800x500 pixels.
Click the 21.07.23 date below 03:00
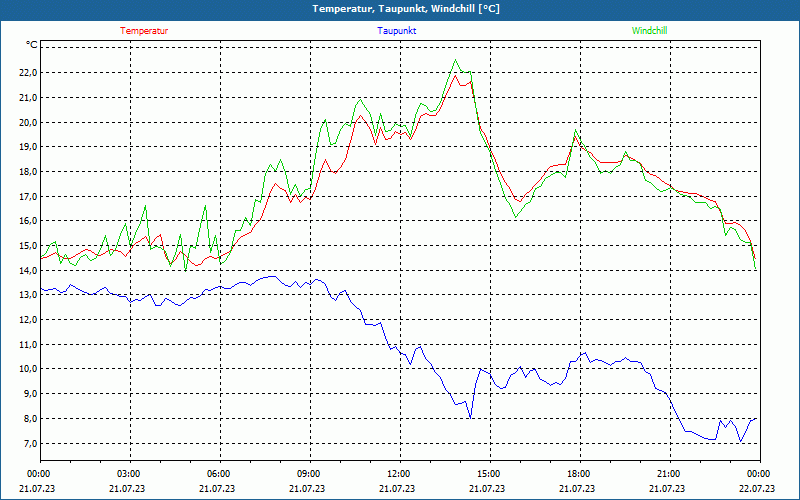(x=127, y=488)
